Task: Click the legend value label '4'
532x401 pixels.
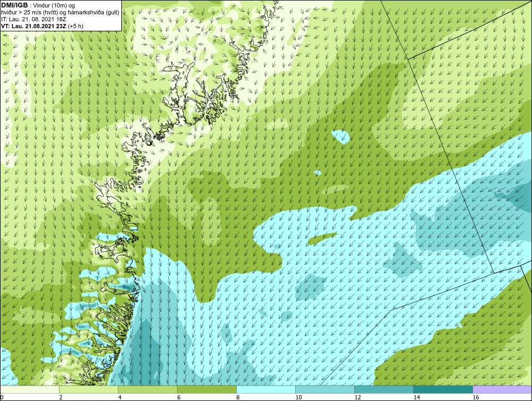Action: (x=119, y=397)
